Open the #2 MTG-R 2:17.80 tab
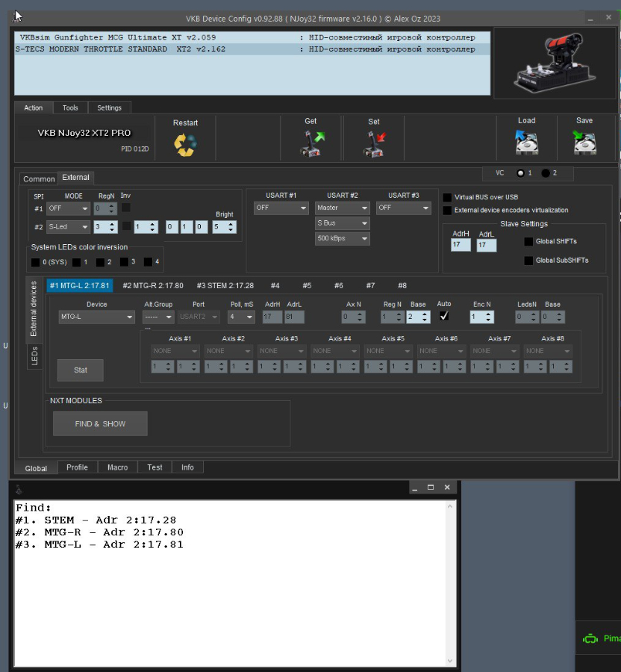621x672 pixels. coord(153,286)
